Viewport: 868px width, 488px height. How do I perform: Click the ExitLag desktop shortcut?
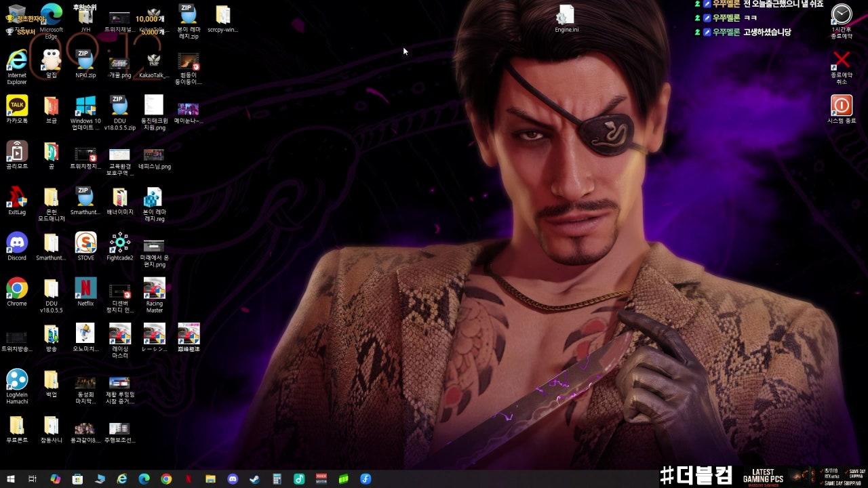pyautogui.click(x=17, y=197)
